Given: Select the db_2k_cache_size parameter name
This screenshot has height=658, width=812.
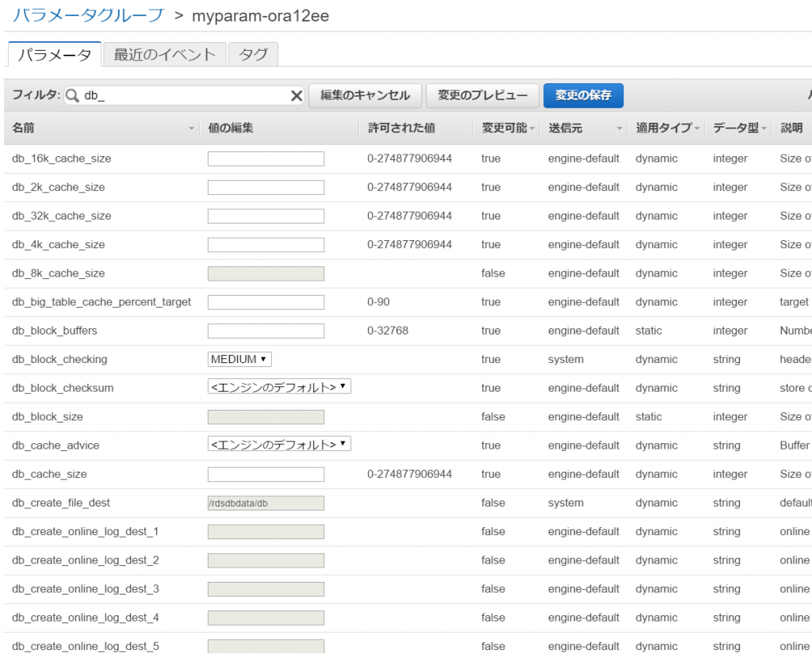Looking at the screenshot, I should coord(59,187).
